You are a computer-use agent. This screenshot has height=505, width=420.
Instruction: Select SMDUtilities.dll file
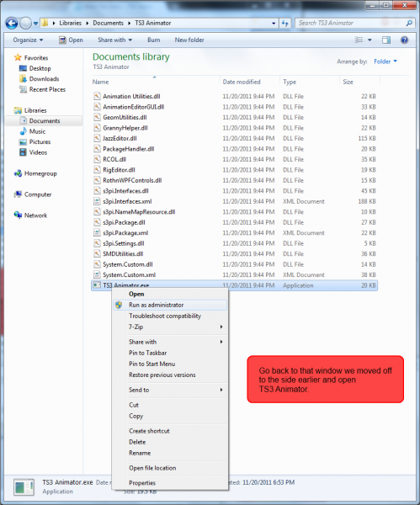(x=123, y=254)
